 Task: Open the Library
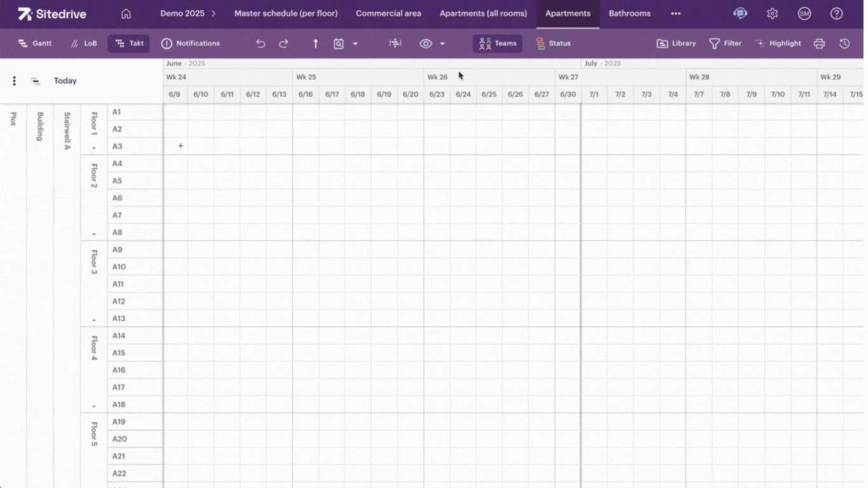(x=676, y=43)
